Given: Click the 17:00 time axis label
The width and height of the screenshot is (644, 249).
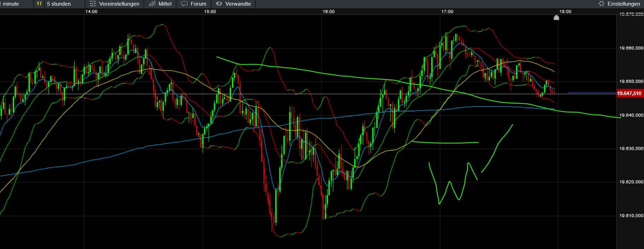Looking at the screenshot, I should 447,12.
